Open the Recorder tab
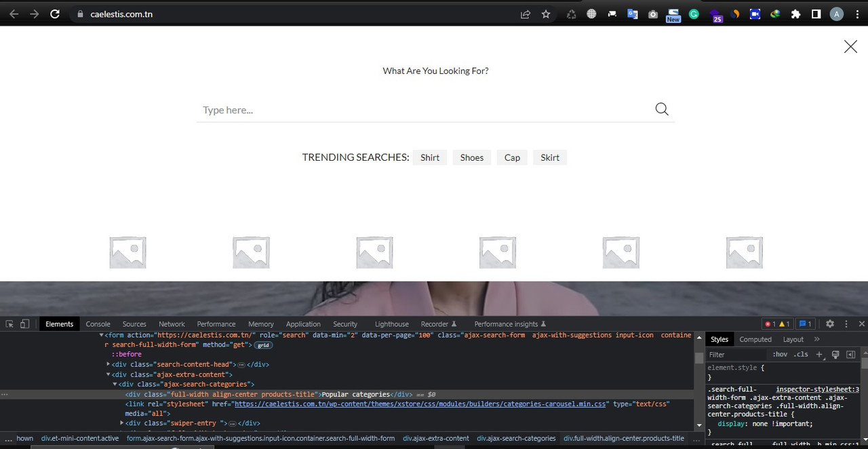Image resolution: width=868 pixels, height=449 pixels. pos(439,324)
